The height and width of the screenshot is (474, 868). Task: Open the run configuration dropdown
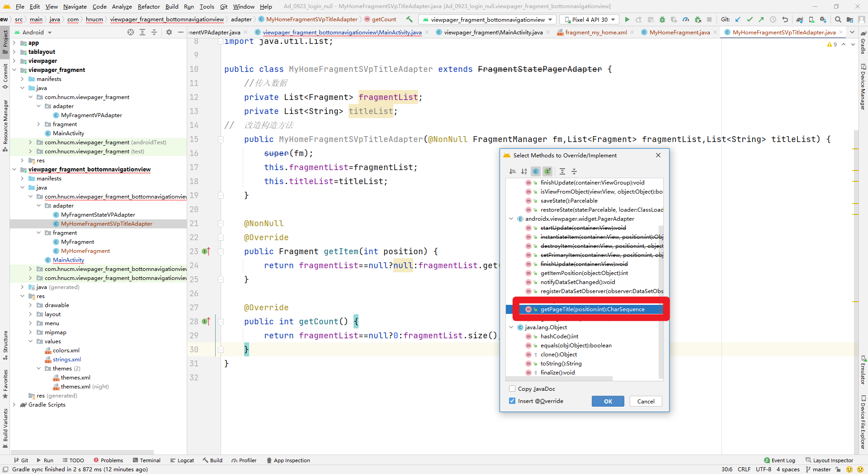click(x=487, y=19)
